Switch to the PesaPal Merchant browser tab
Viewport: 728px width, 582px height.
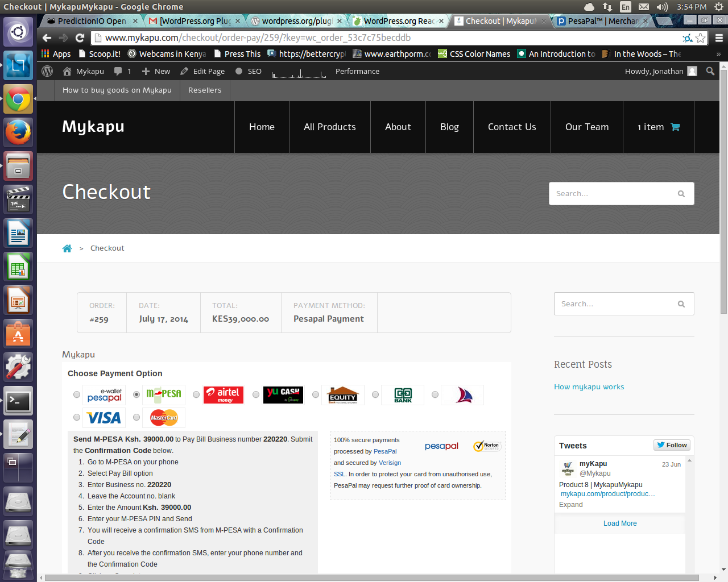tap(602, 21)
